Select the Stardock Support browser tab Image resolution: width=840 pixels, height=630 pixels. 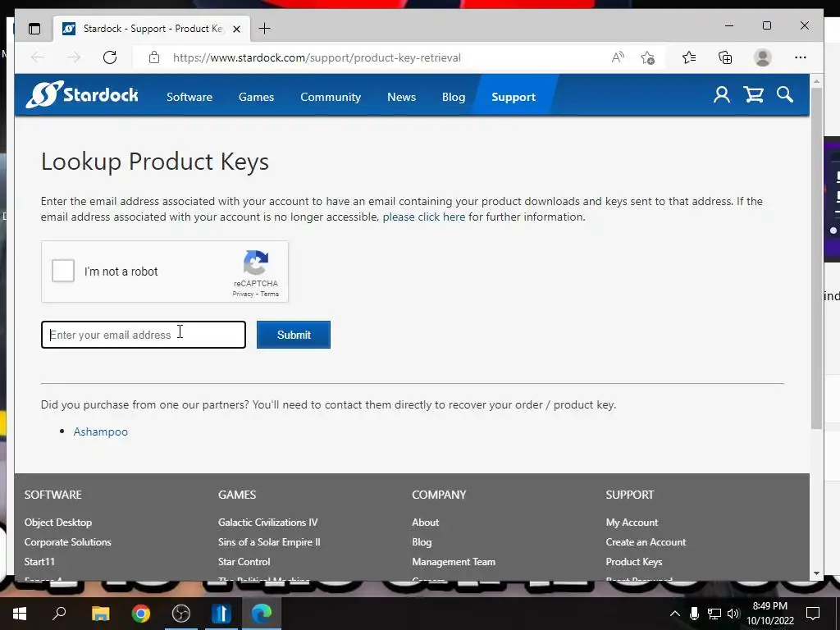[x=152, y=29]
